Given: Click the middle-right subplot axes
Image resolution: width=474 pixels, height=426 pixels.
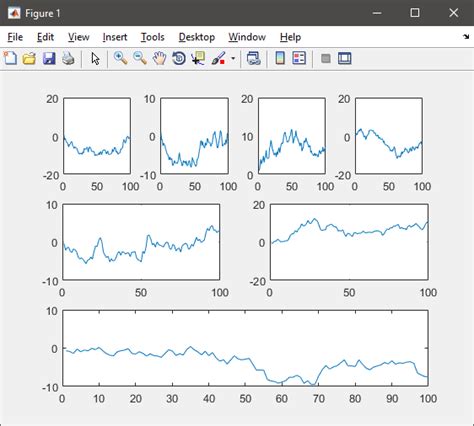Looking at the screenshot, I should (349, 242).
